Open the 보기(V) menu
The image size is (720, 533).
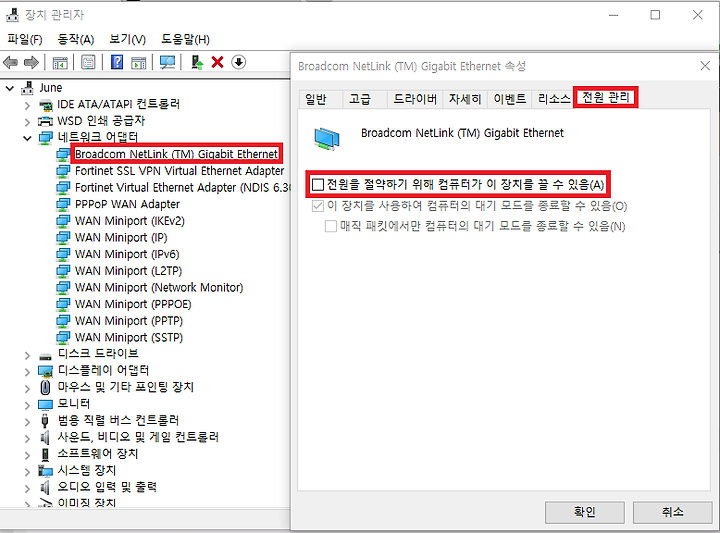coord(127,39)
